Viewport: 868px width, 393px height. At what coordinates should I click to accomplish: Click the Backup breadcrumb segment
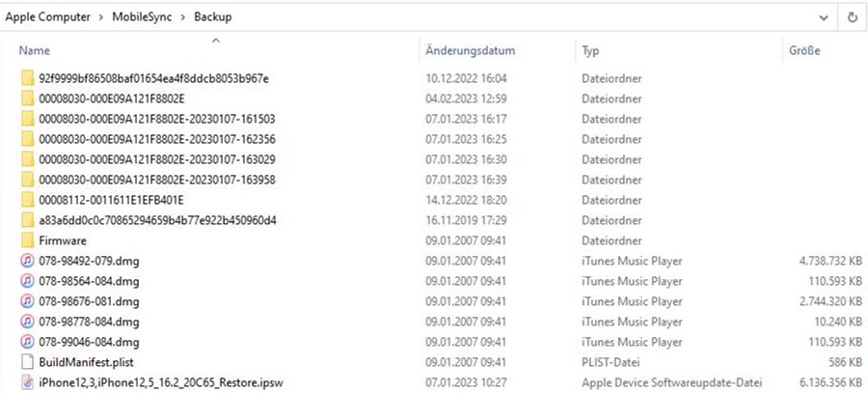tap(212, 17)
